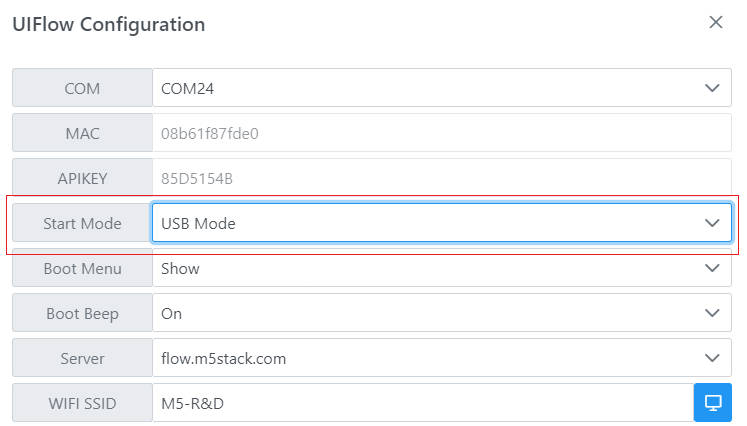Expand the Server dropdown showing flow.m5stack.com

(x=442, y=358)
